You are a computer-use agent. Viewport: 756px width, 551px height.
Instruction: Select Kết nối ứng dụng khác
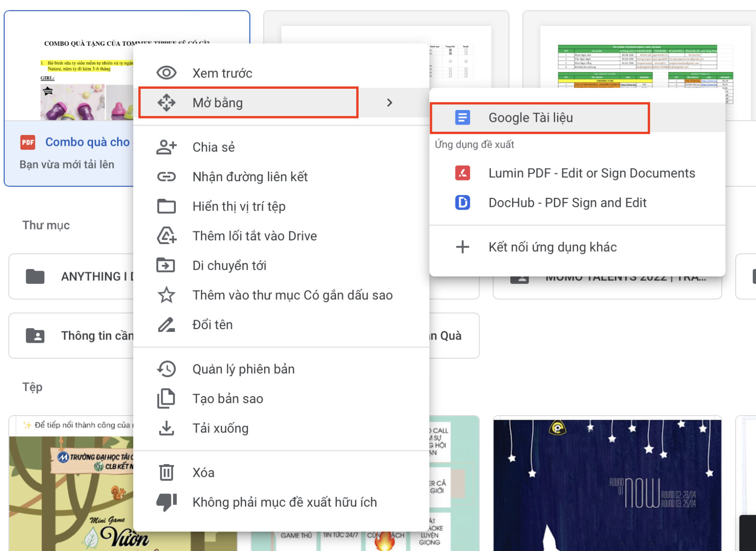(577, 247)
